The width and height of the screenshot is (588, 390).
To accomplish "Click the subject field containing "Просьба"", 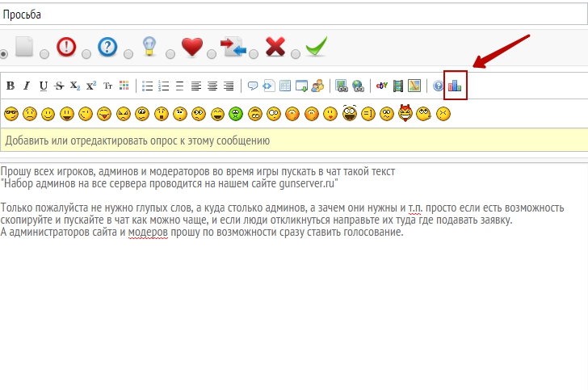I will (294, 15).
